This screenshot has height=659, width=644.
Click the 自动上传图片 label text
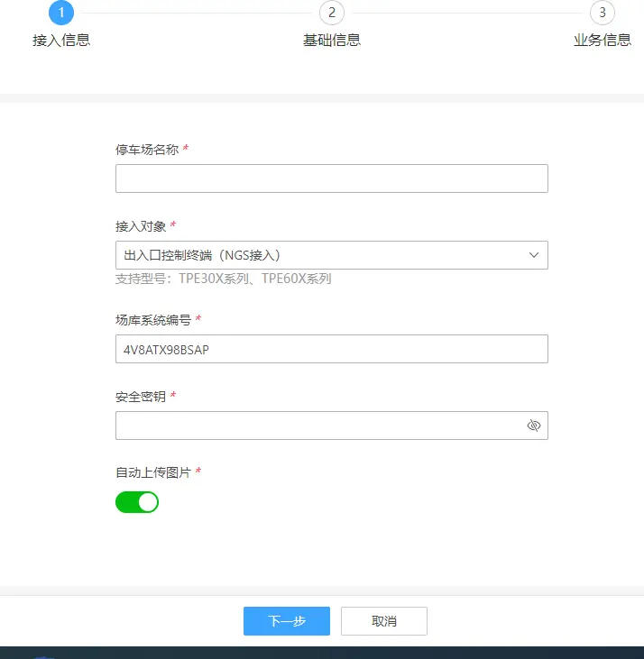(x=153, y=472)
